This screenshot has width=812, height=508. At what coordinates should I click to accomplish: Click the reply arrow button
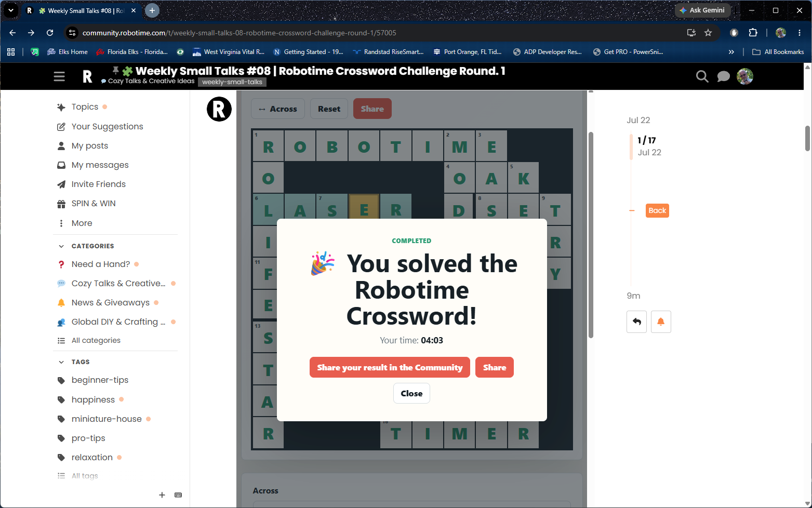coord(637,322)
